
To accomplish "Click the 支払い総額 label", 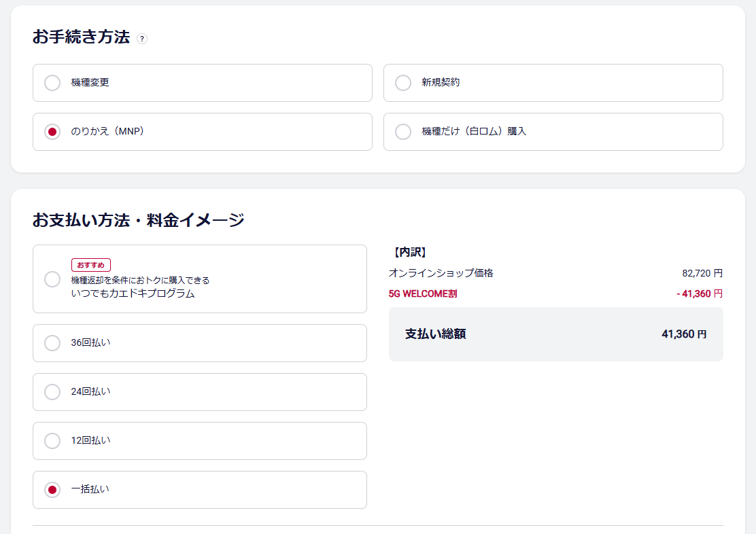I will [435, 334].
